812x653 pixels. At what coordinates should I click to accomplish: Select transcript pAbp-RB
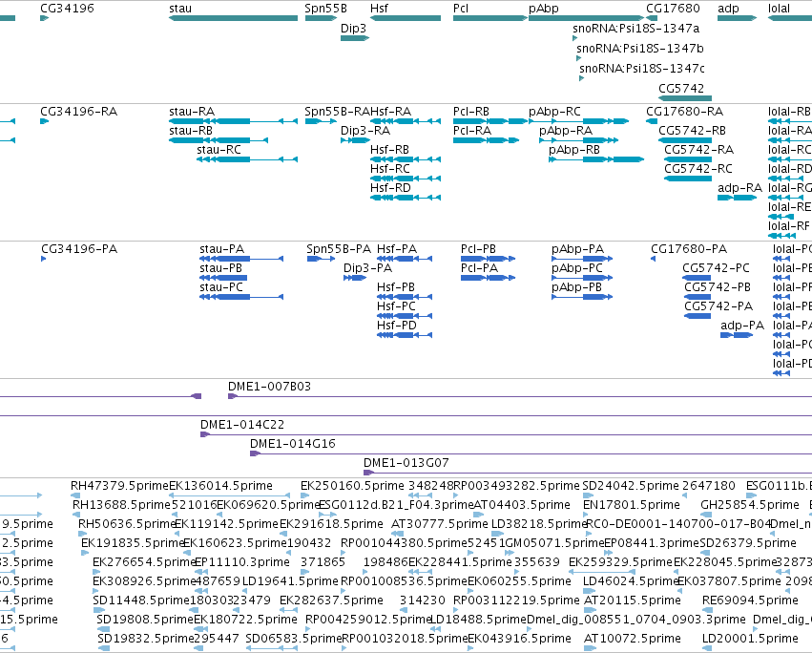point(574,150)
